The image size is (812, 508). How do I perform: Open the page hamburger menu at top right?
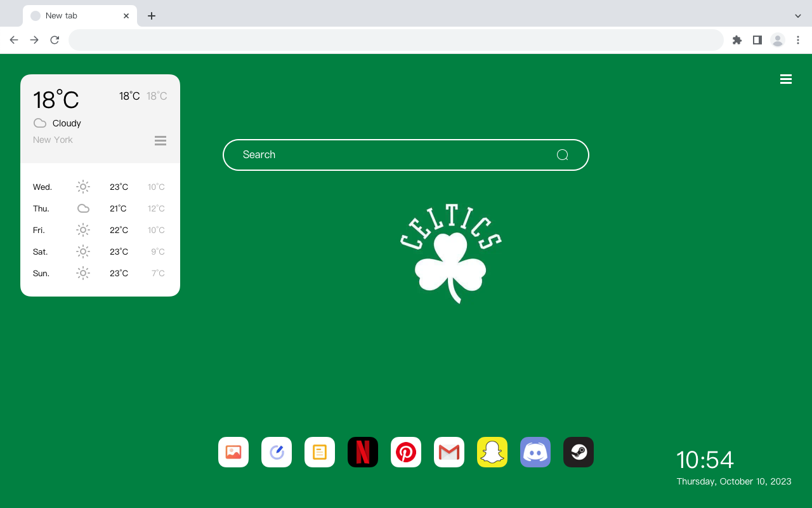click(786, 79)
